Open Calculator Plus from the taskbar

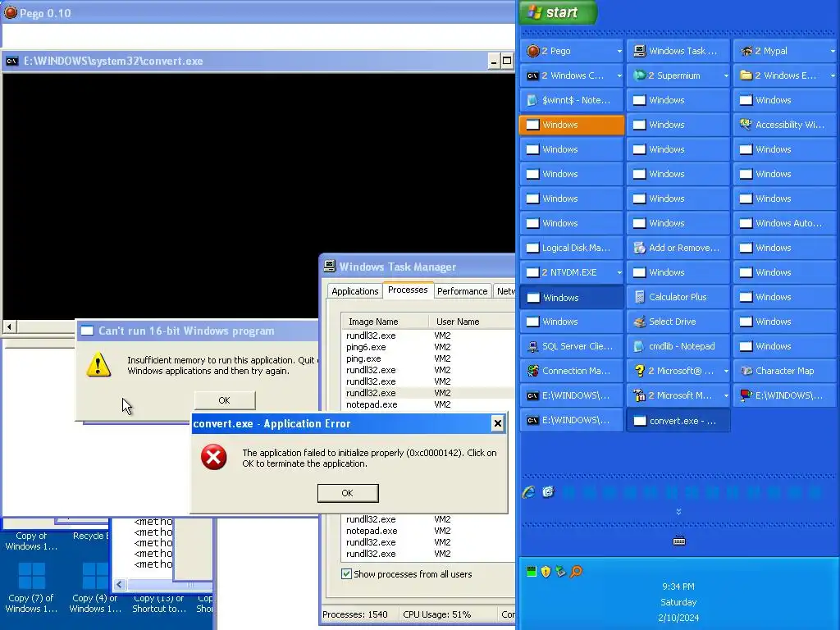(x=678, y=297)
